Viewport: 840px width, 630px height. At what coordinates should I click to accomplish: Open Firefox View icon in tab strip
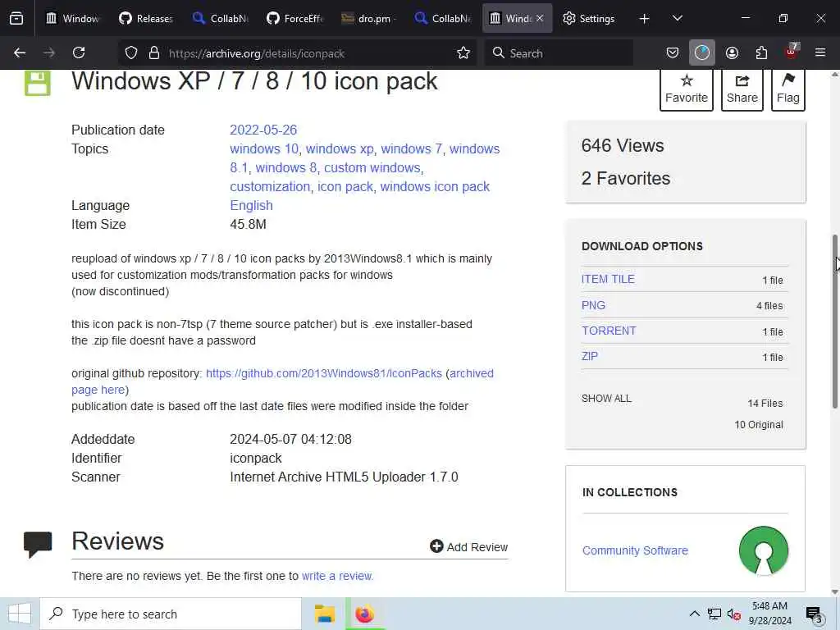16,18
